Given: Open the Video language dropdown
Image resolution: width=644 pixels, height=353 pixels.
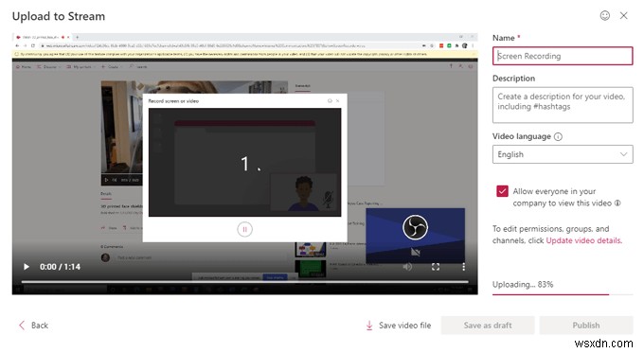Looking at the screenshot, I should [563, 154].
